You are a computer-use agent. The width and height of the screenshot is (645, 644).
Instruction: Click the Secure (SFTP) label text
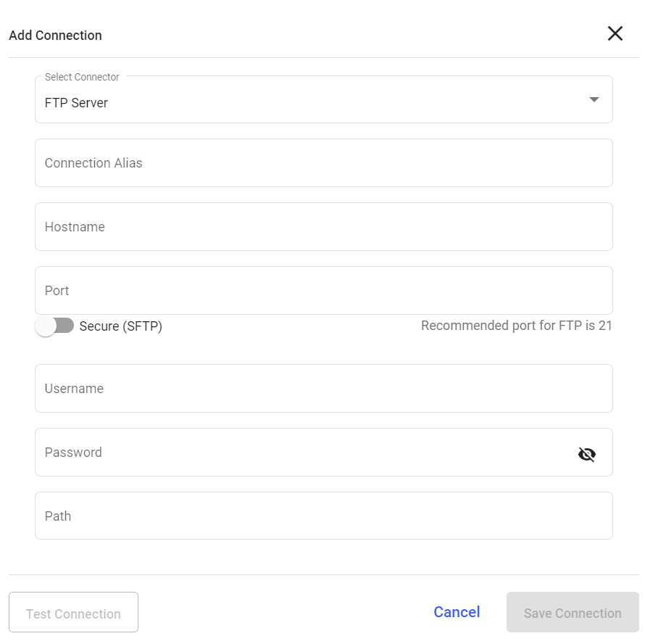pos(121,326)
